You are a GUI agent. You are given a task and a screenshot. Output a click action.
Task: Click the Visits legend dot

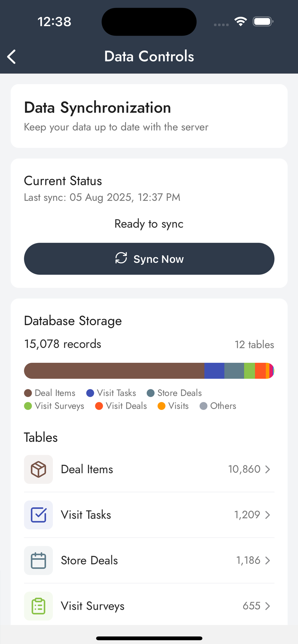(x=161, y=406)
